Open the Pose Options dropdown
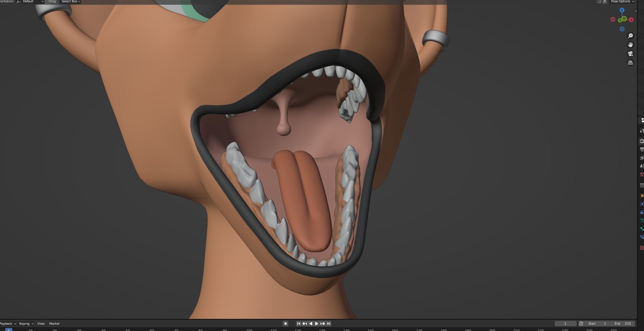The width and height of the screenshot is (644, 331). [622, 1]
